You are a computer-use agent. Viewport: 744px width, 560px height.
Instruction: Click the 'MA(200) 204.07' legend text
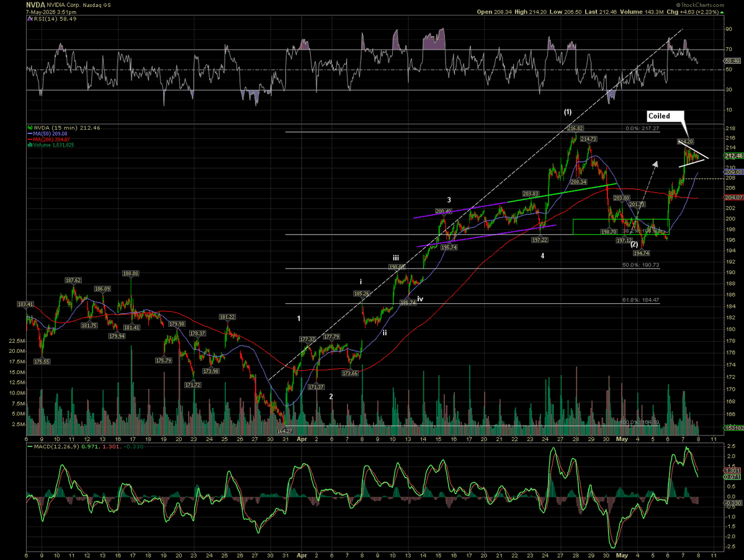click(52, 140)
